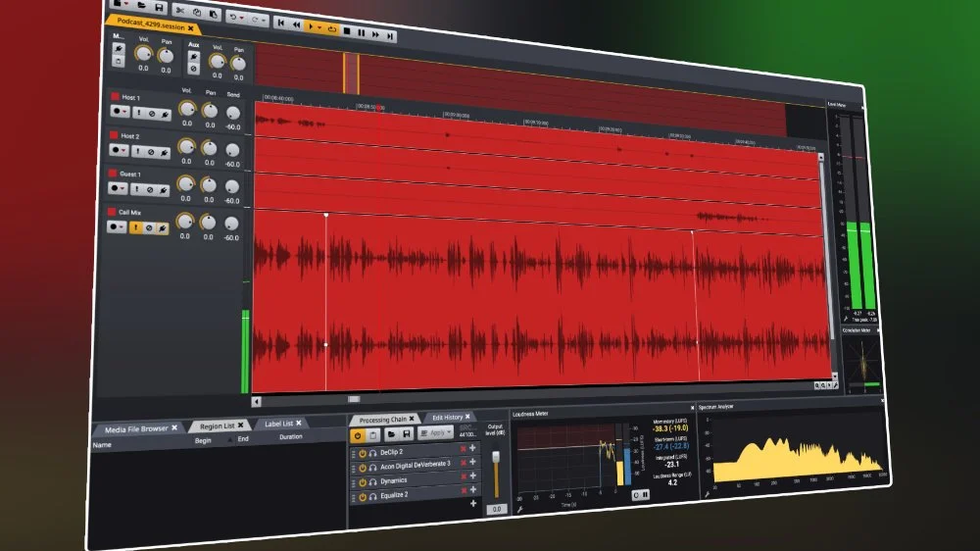Screen dimensions: 980x551
Task: Add effect after Acon Digital DeVerberate 3
Action: [473, 462]
